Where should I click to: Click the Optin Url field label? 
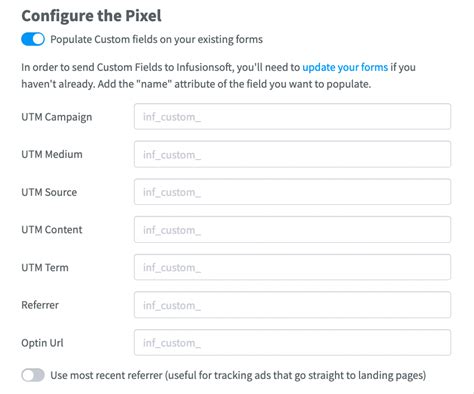(42, 343)
